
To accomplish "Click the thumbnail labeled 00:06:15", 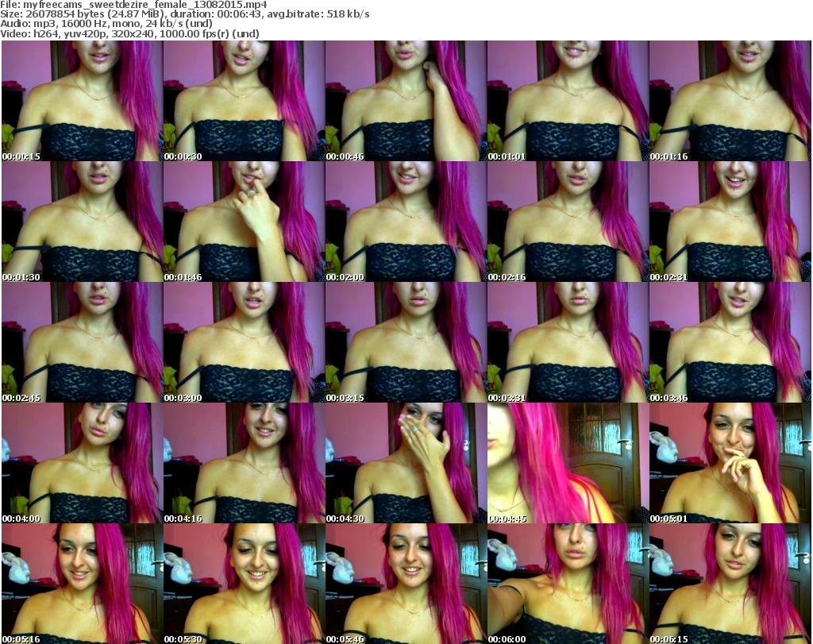I will pyautogui.click(x=730, y=584).
